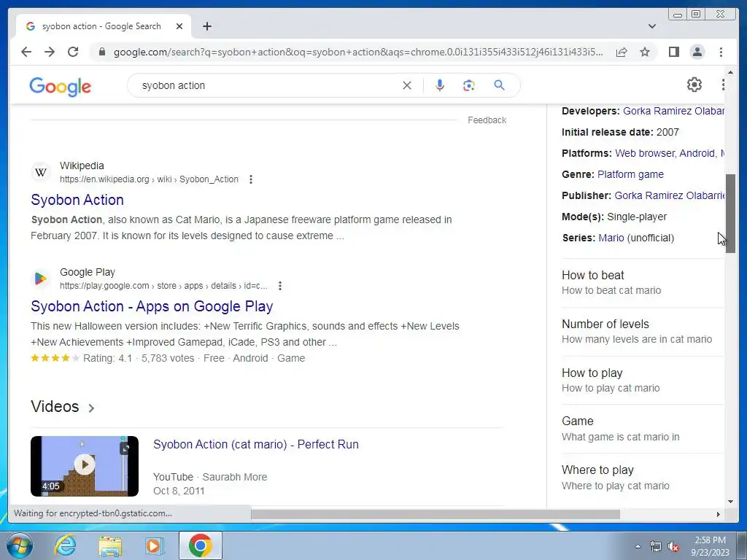Select the How to beat suggestion
Viewport: 747px width, 560px height.
(642, 283)
